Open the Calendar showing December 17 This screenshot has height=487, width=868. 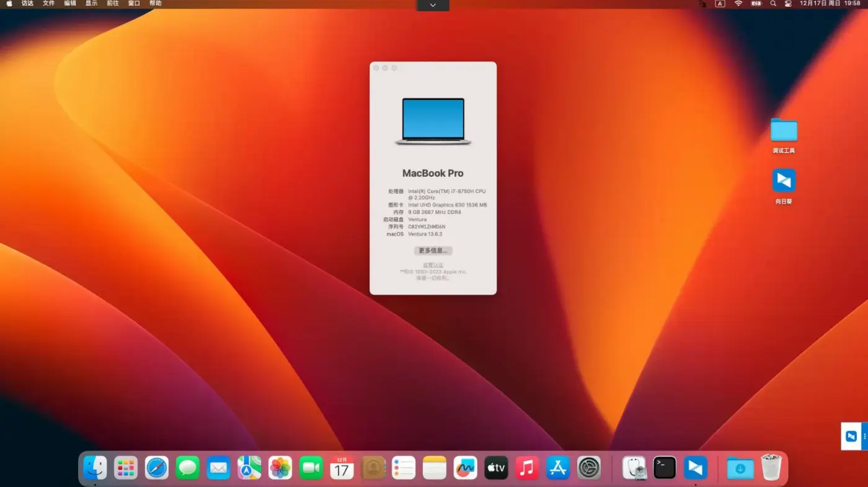tap(342, 468)
